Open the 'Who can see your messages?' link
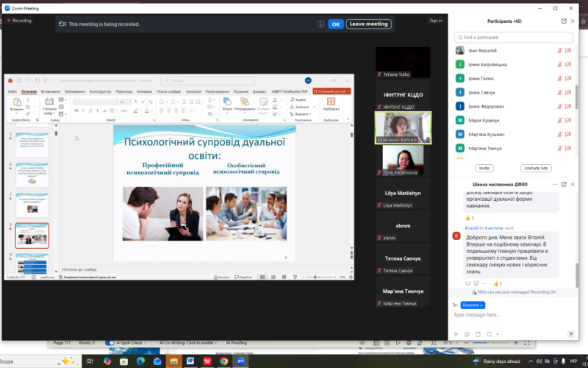Screen dimensions: 588x368 517,292
